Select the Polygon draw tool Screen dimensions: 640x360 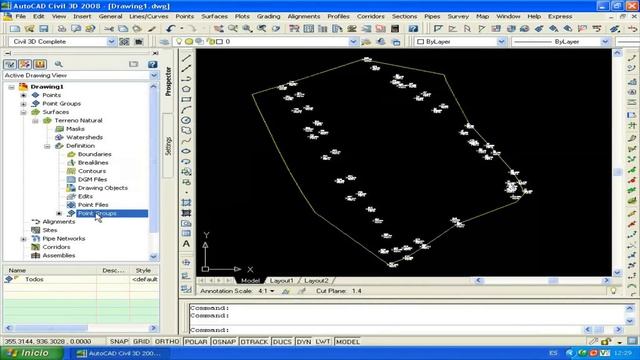(x=186, y=89)
